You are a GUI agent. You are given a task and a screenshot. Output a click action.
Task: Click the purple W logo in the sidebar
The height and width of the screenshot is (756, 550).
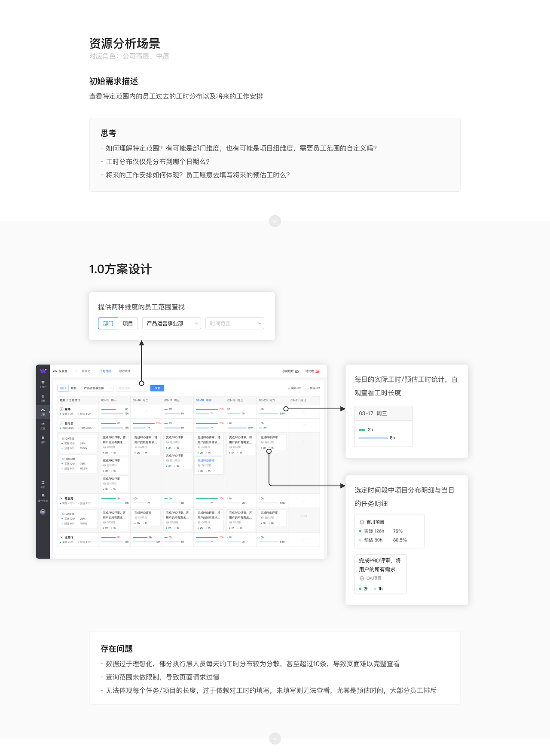(43, 371)
